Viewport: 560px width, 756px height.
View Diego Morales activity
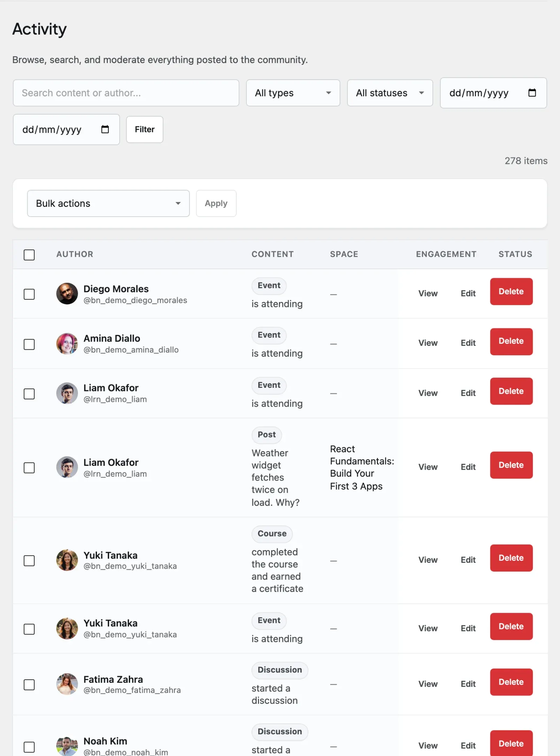428,293
